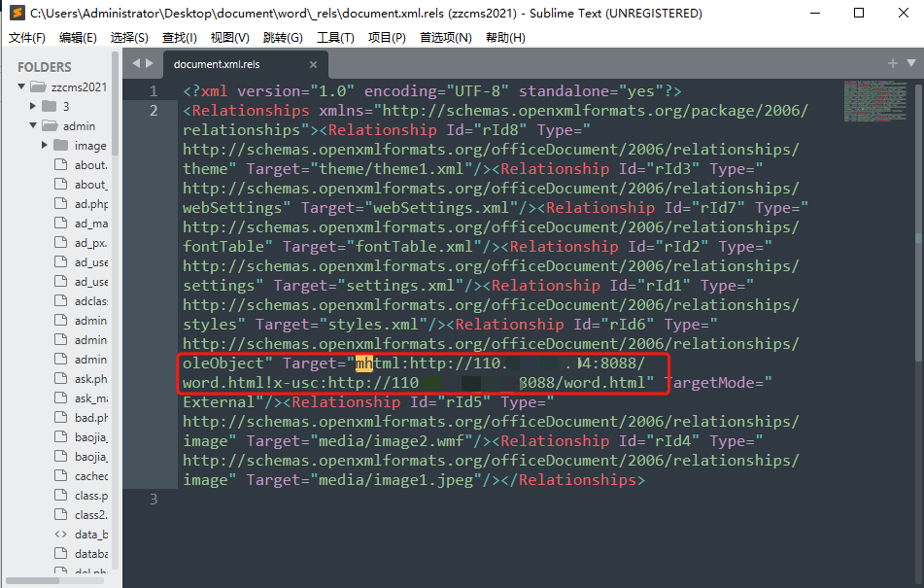Open the class2 file in sidebar

click(x=90, y=515)
